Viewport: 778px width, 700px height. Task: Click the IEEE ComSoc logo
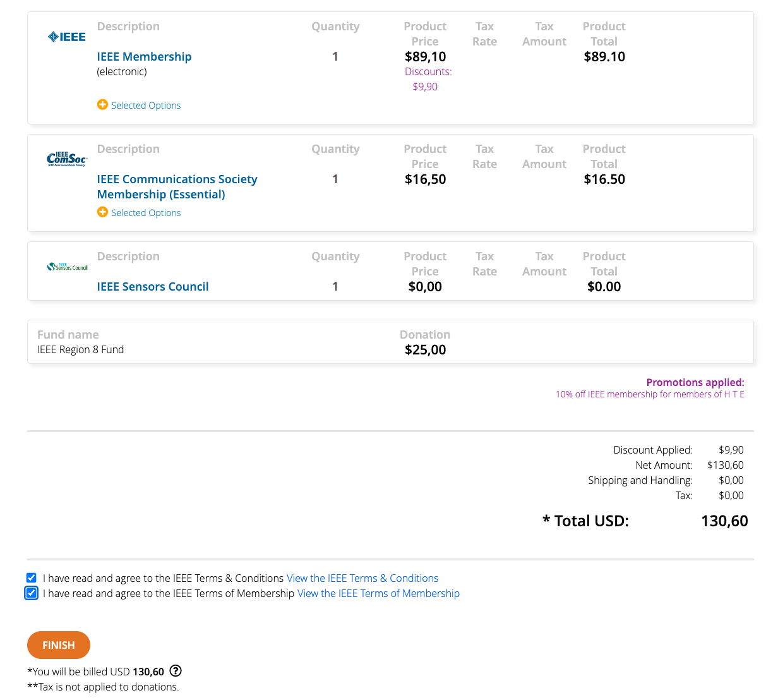(x=67, y=159)
